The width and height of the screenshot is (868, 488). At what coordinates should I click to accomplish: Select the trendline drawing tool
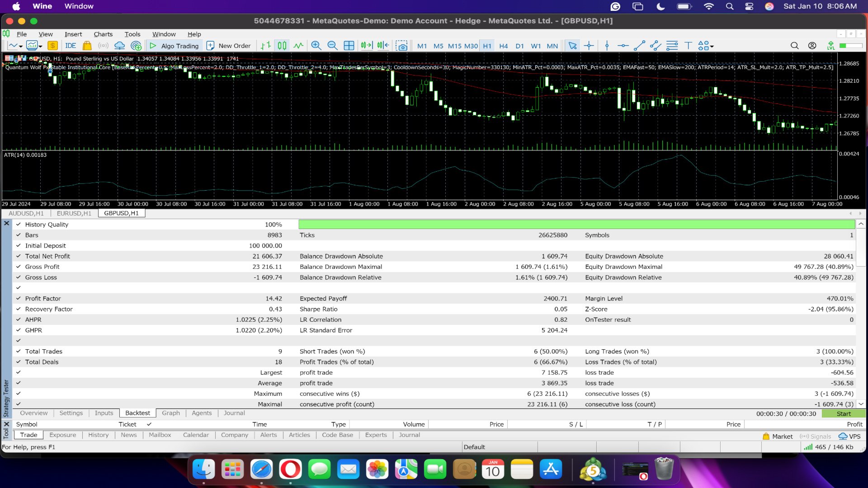coord(639,46)
